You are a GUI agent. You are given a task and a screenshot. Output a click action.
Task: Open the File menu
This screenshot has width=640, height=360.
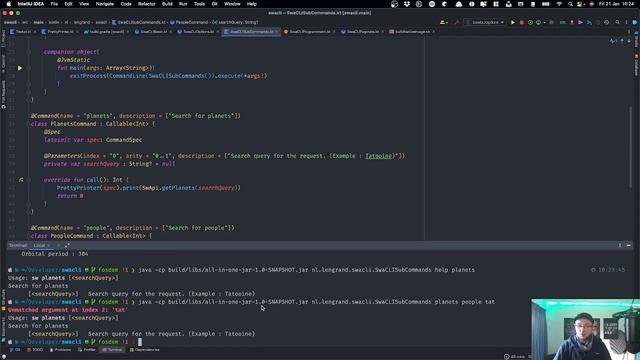point(54,4)
